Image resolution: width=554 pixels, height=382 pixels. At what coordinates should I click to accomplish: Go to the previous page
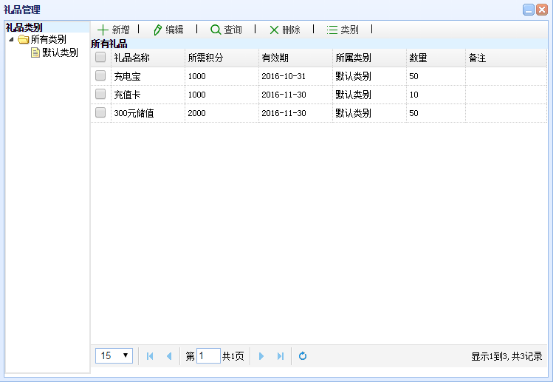click(169, 356)
